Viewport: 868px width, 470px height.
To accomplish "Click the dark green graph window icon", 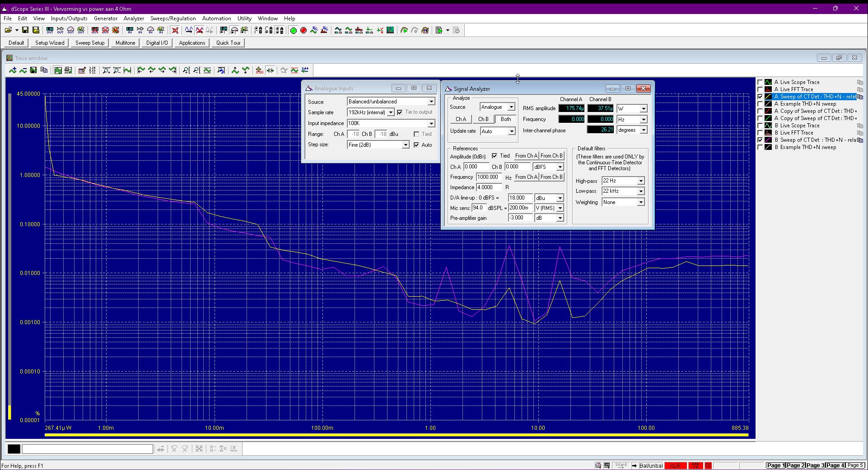I will tap(390, 30).
